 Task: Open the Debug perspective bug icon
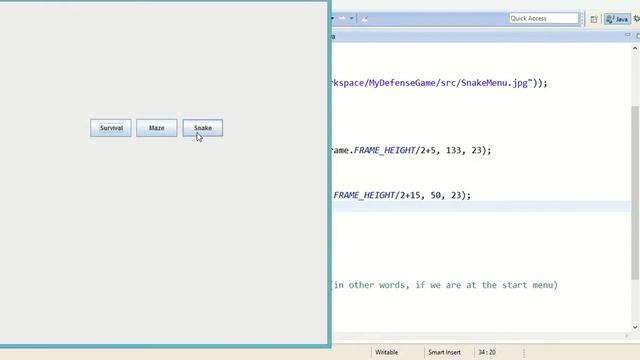point(636,19)
